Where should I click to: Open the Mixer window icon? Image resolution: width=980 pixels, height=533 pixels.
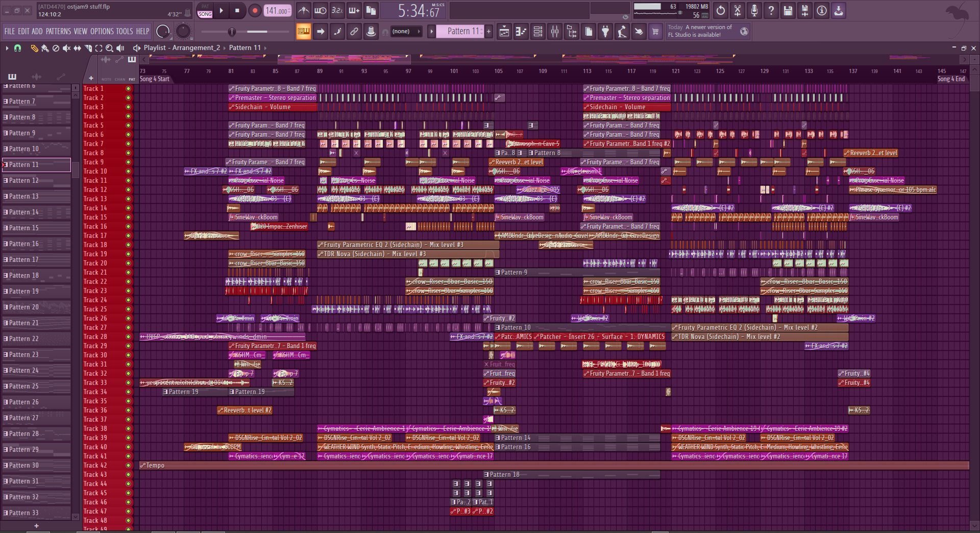coord(555,32)
